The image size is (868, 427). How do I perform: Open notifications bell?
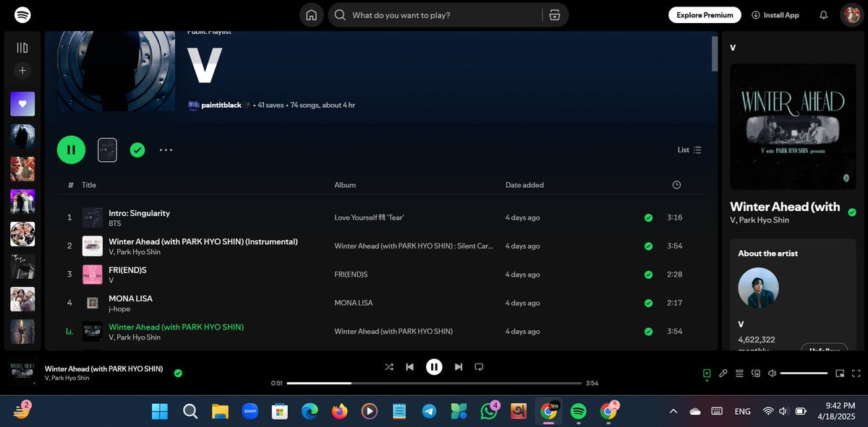824,15
